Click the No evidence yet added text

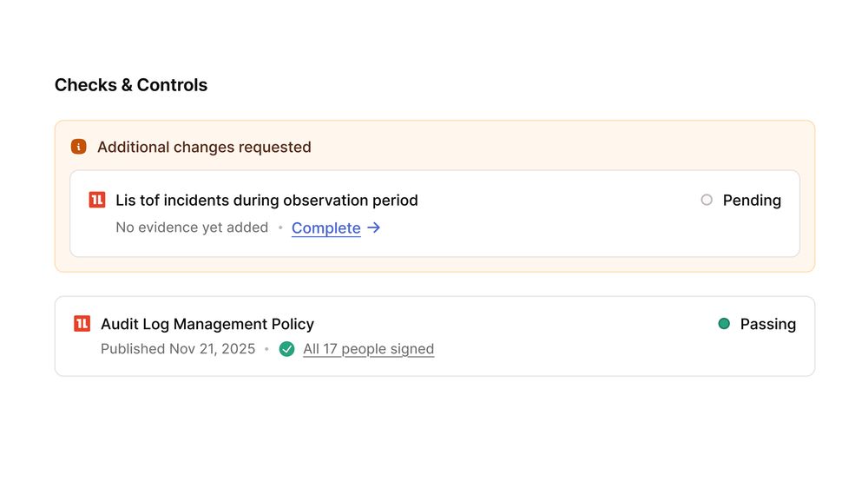[192, 228]
